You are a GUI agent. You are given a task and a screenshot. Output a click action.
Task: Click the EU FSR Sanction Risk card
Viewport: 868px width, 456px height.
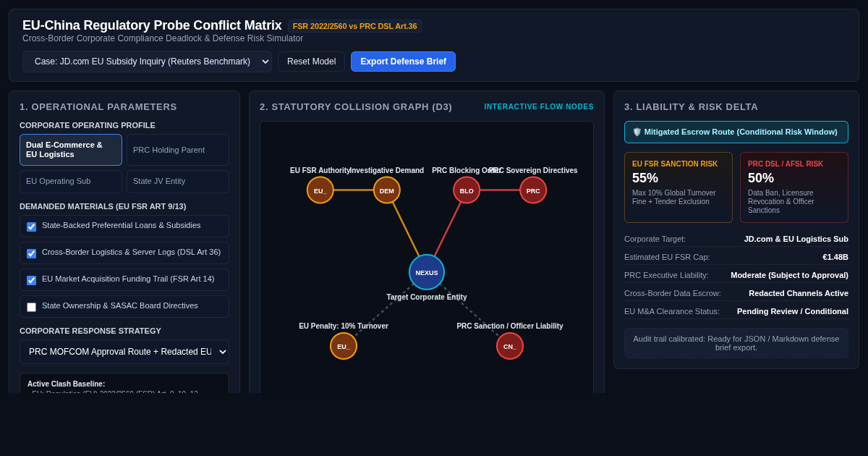pyautogui.click(x=678, y=187)
